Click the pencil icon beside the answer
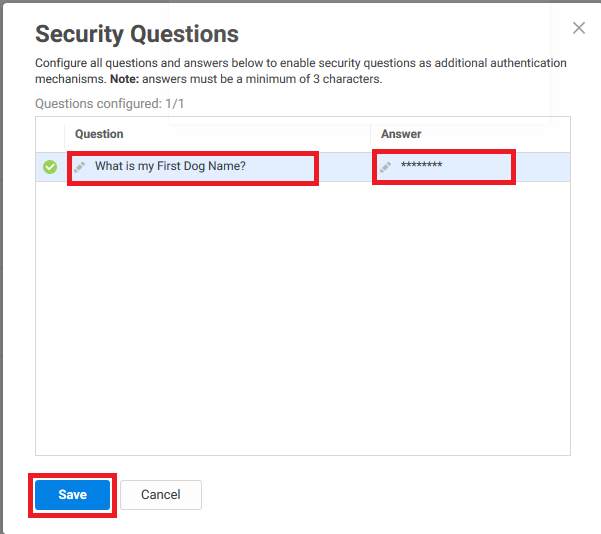The image size is (601, 534). pyautogui.click(x=386, y=167)
